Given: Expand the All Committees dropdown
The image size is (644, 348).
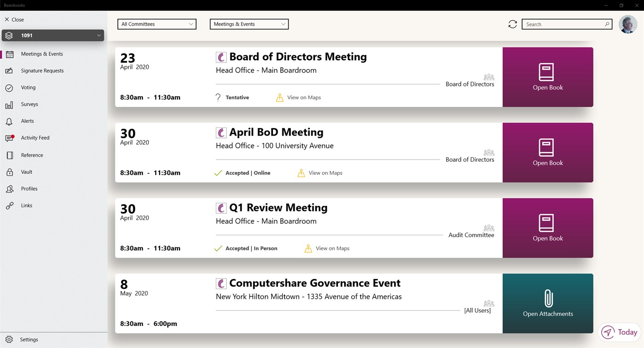Looking at the screenshot, I should tap(157, 24).
